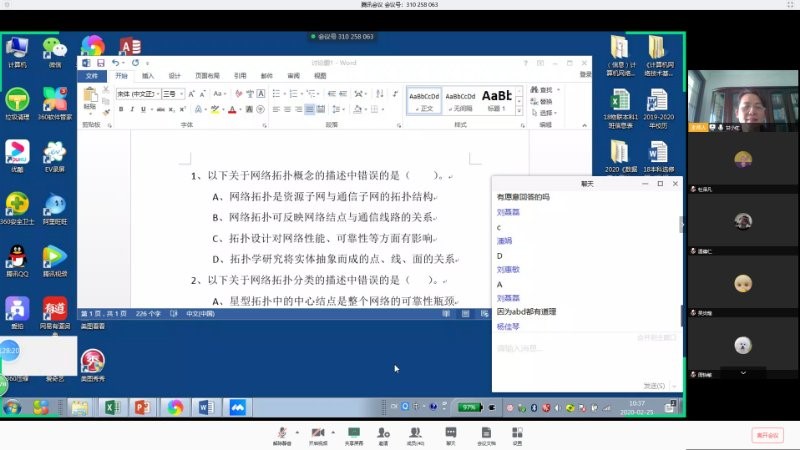The height and width of the screenshot is (450, 800).
Task: Open meeting Settings icon
Action: (x=517, y=431)
